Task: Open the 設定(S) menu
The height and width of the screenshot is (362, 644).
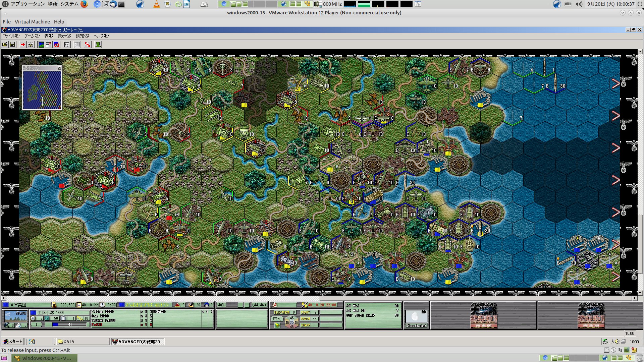Action: [x=82, y=36]
